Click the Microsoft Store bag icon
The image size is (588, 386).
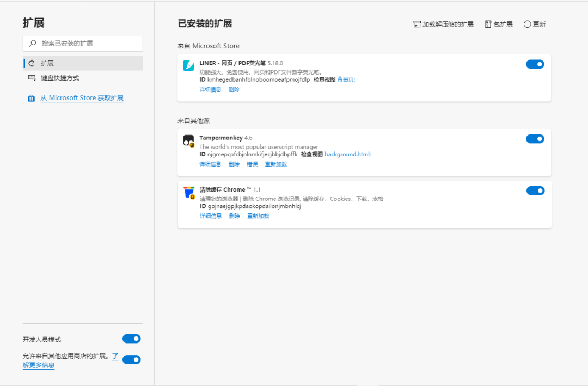[31, 99]
